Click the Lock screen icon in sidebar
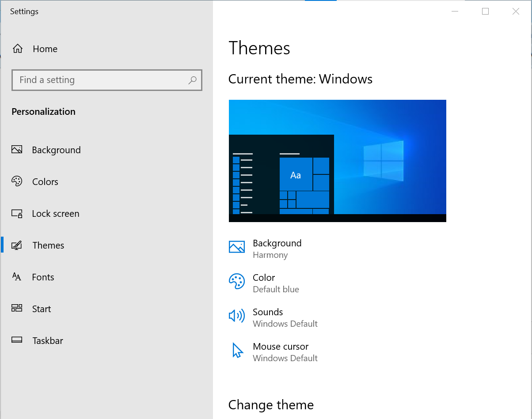 coord(17,214)
